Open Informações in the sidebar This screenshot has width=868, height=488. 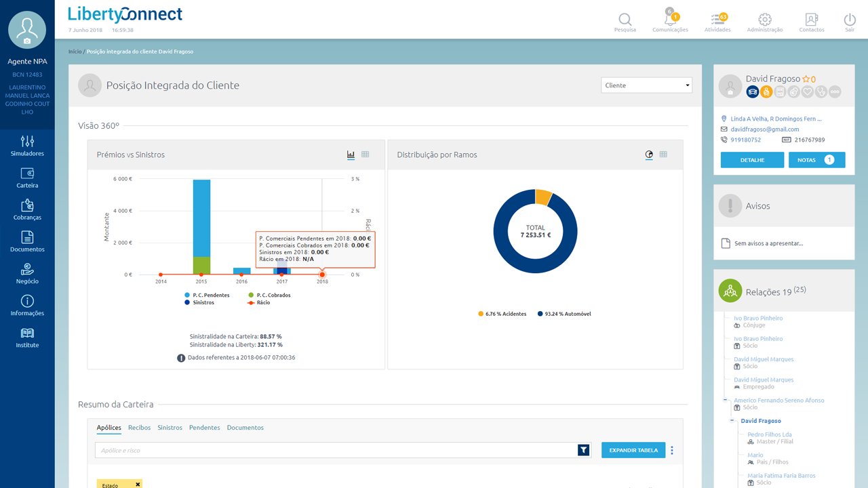27,305
